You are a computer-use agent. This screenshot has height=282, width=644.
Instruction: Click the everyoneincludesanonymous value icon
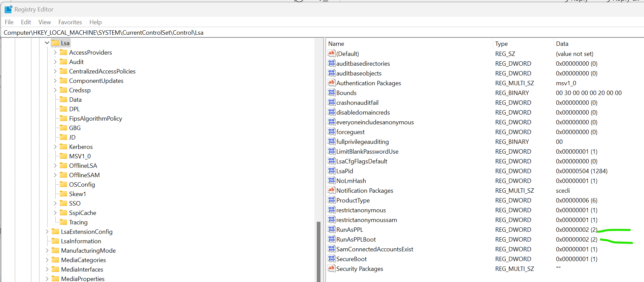pos(332,122)
